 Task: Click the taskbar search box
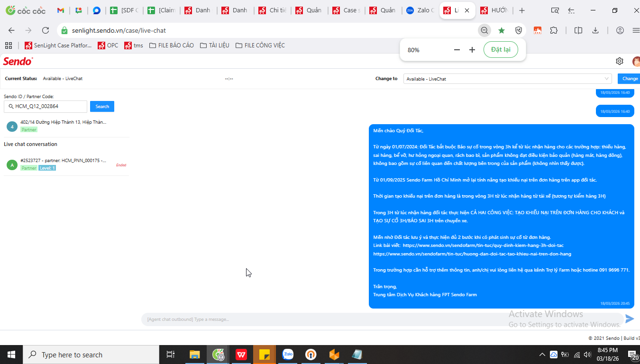click(x=90, y=355)
